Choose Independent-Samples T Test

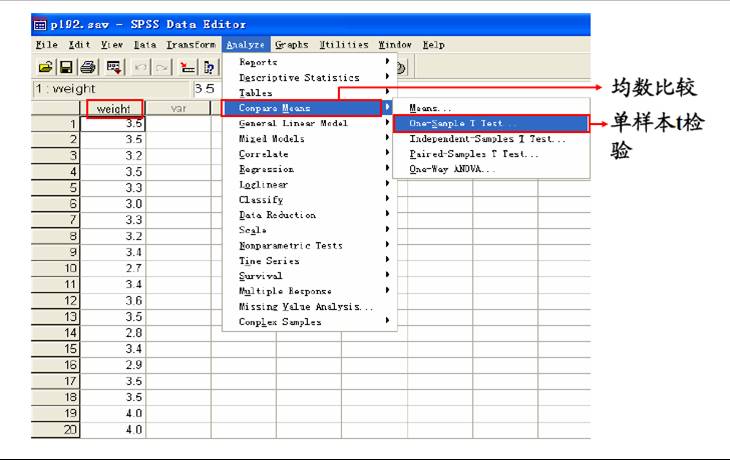point(491,139)
